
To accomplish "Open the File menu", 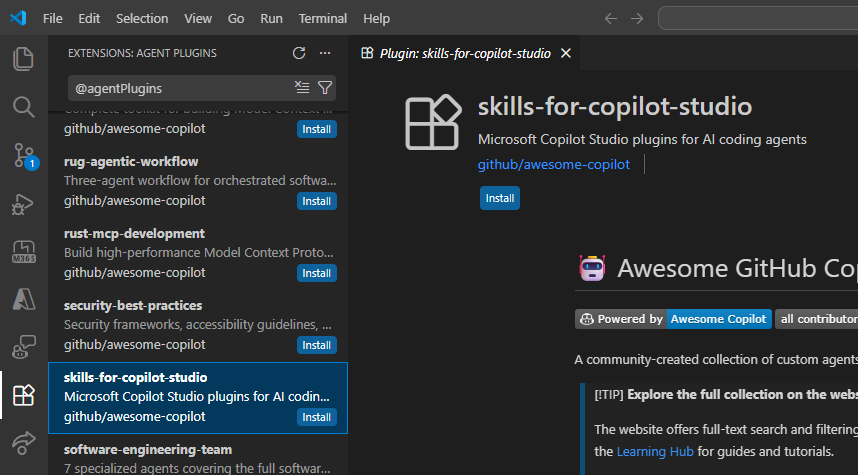I will pos(53,19).
